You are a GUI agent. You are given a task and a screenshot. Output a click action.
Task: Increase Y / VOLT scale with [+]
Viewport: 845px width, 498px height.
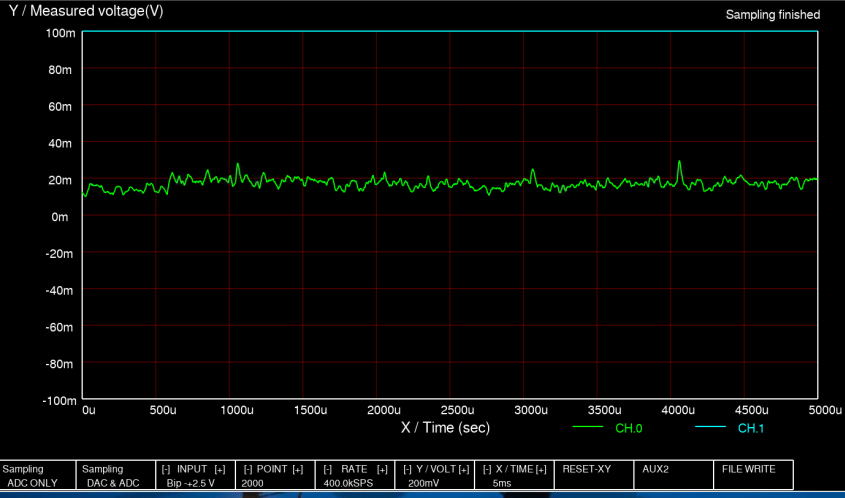click(x=464, y=469)
